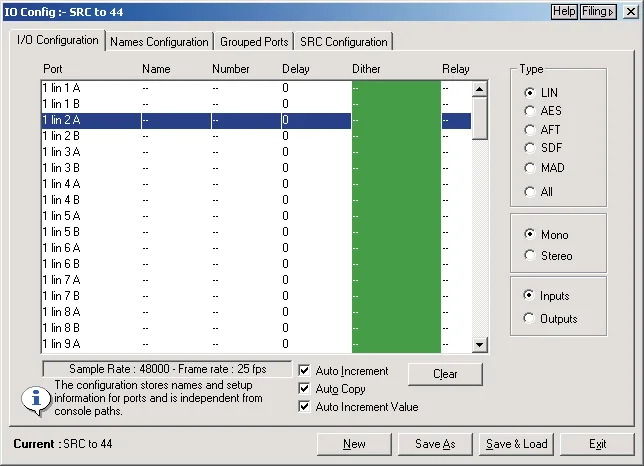Click the Name cell of 1 lin 4 B

pos(176,200)
